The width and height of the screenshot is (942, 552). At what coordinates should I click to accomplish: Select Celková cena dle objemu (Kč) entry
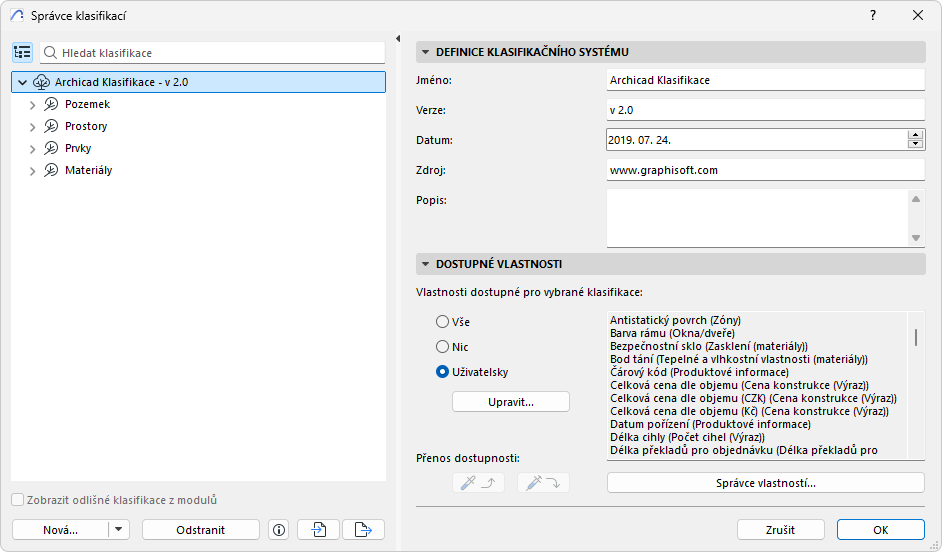749,411
